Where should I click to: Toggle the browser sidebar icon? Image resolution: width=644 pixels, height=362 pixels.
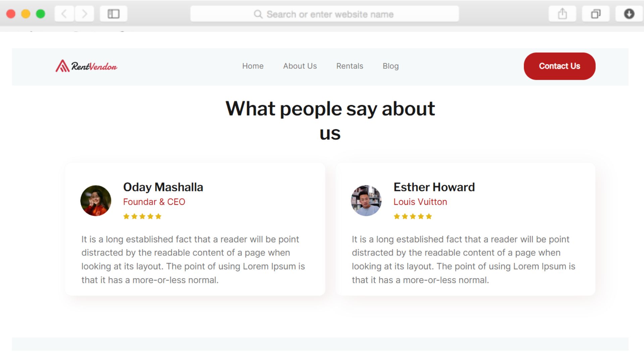coord(113,14)
